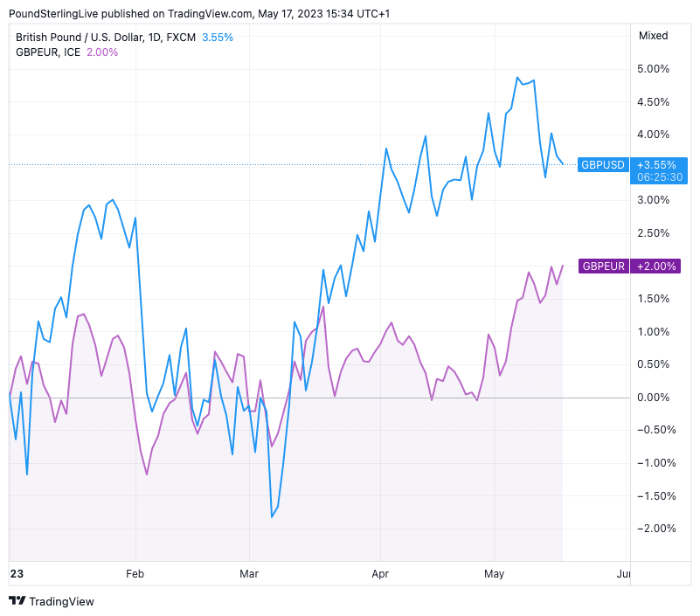The image size is (700, 616).
Task: Click the 06:25:30 countdown timer
Action: 660,177
